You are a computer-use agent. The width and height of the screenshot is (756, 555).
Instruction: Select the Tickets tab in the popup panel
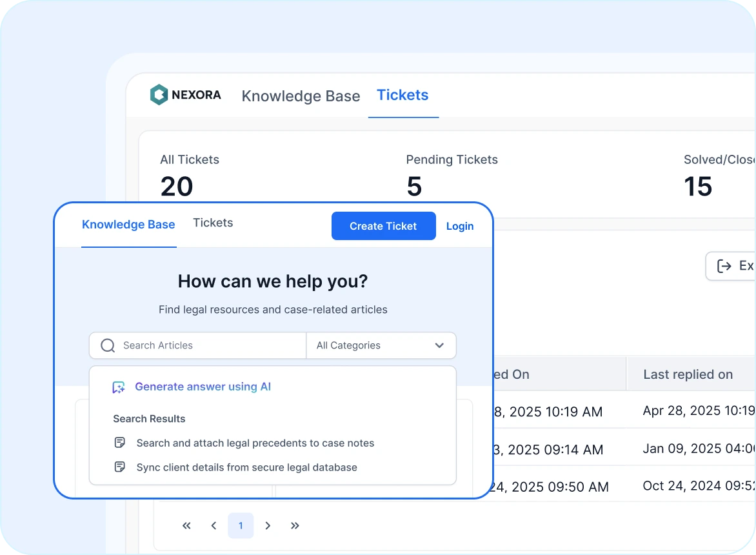click(x=213, y=223)
